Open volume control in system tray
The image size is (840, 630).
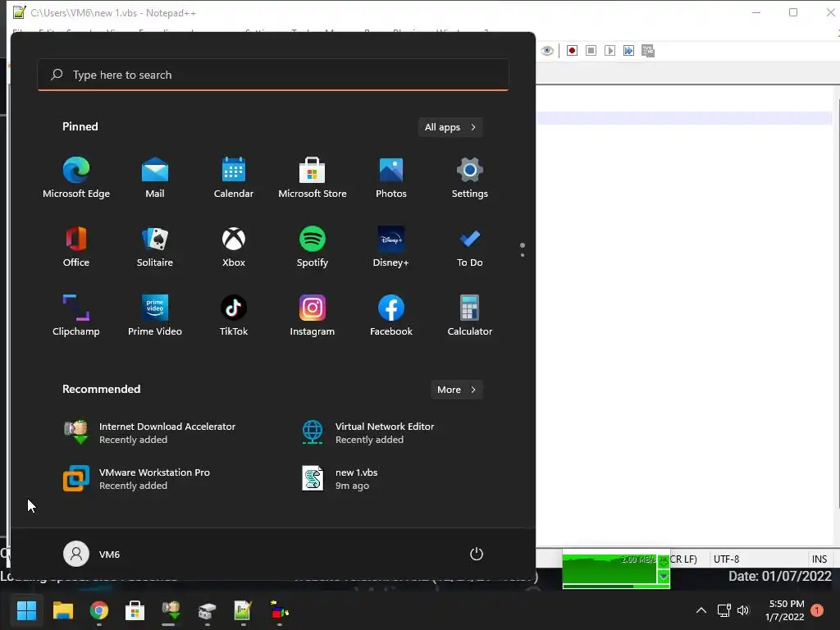(743, 610)
